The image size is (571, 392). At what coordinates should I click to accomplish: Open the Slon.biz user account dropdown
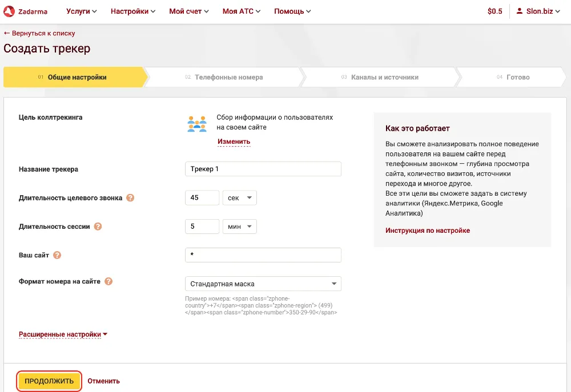pos(538,11)
